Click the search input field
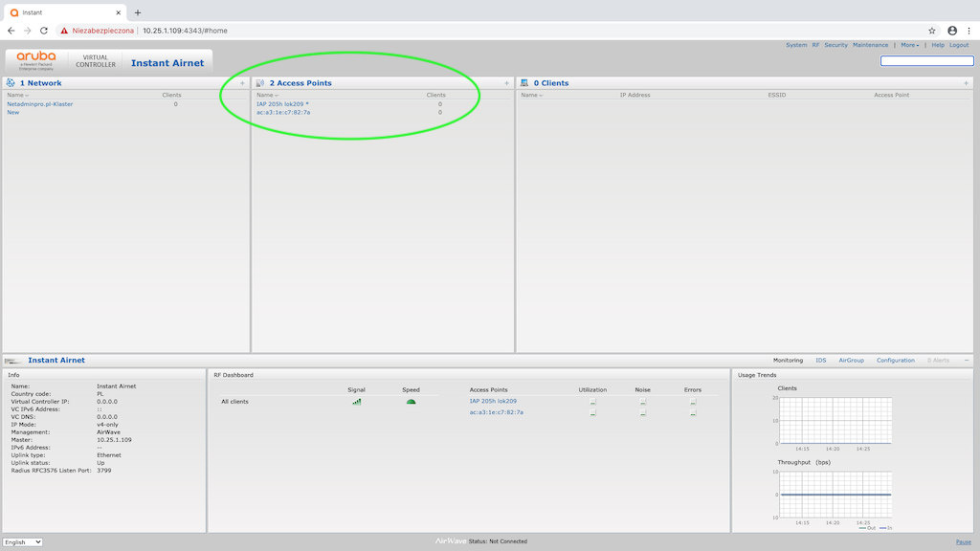This screenshot has height=551, width=980. [x=926, y=61]
